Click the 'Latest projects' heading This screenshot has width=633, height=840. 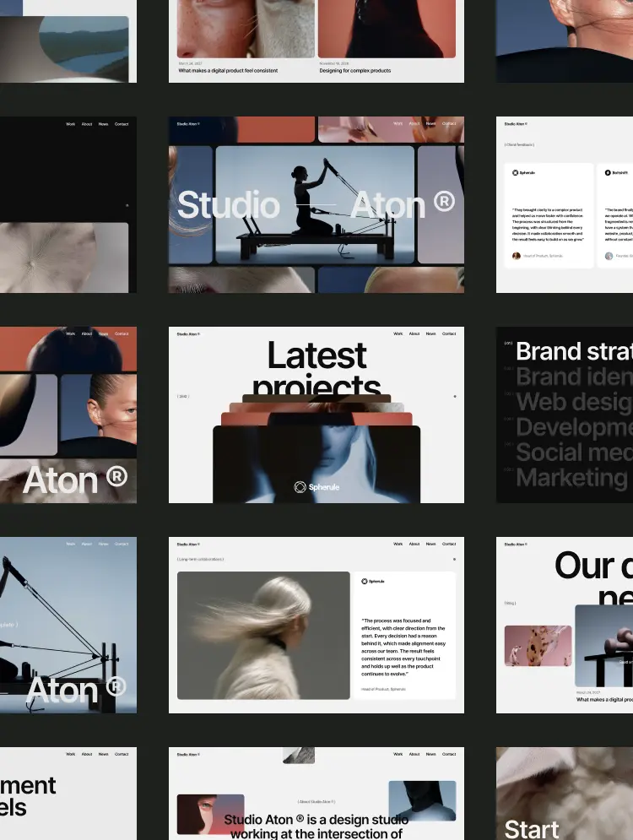click(317, 367)
